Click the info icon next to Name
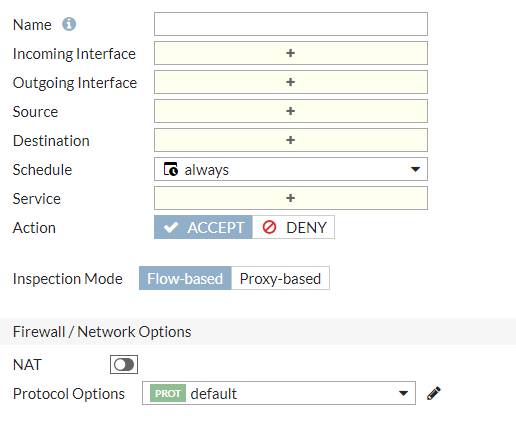This screenshot has height=424, width=516. pyautogui.click(x=69, y=24)
